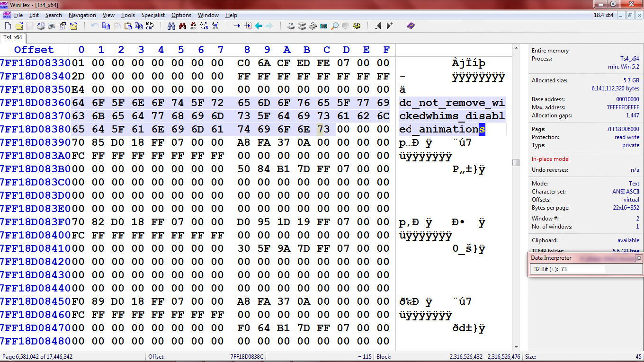The image size is (644, 362).
Task: Click the black right triangle plus icon
Action: click(389, 26)
